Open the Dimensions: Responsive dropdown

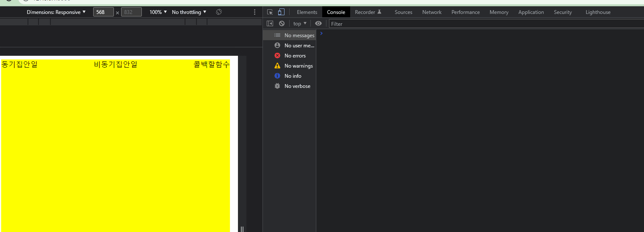[x=56, y=12]
